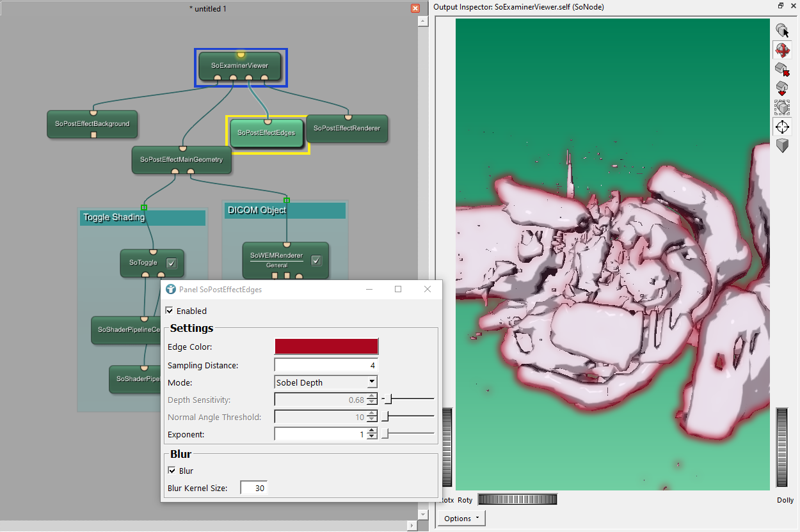The height and width of the screenshot is (532, 800).
Task: Toggle the SoToggle node checkbox
Action: (172, 263)
